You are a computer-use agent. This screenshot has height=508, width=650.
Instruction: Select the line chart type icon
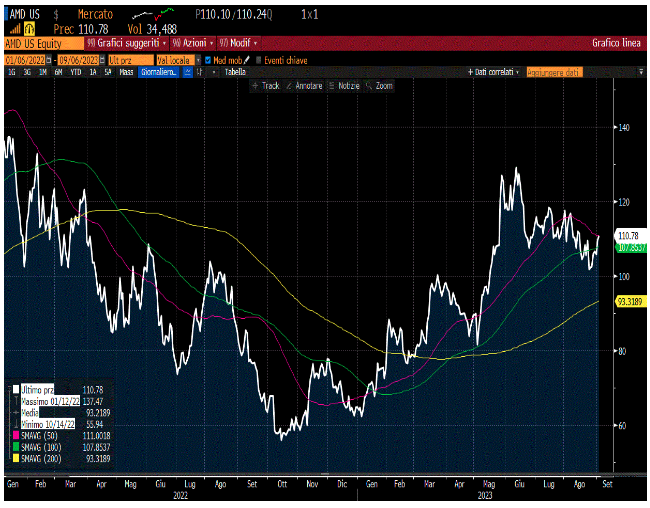[x=188, y=72]
